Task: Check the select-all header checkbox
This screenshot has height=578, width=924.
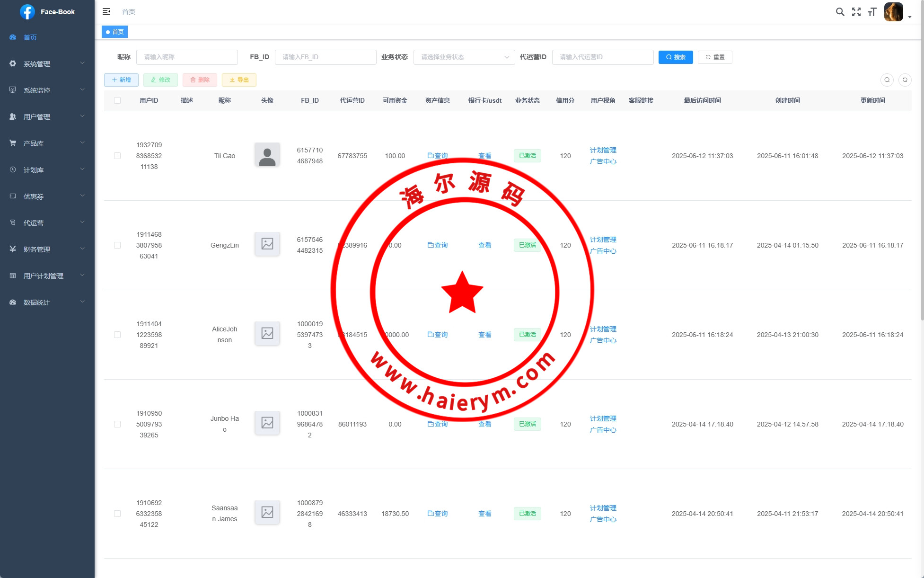Action: [x=117, y=100]
